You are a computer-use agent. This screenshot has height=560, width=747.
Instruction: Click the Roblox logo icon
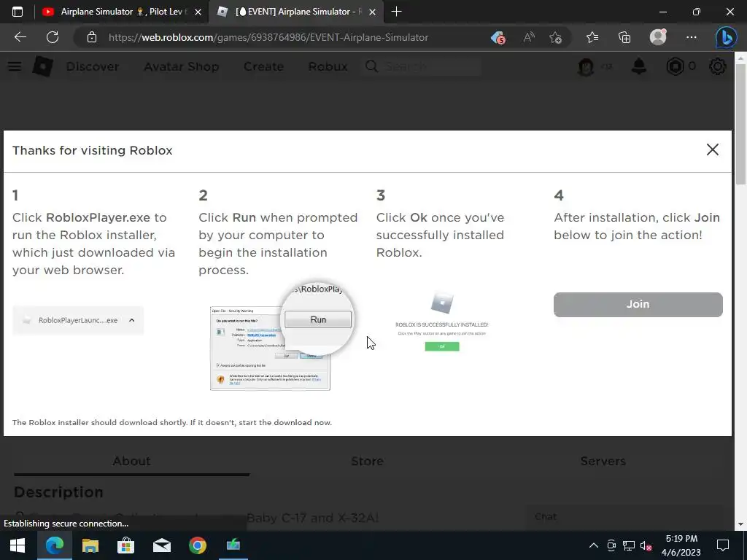point(42,66)
